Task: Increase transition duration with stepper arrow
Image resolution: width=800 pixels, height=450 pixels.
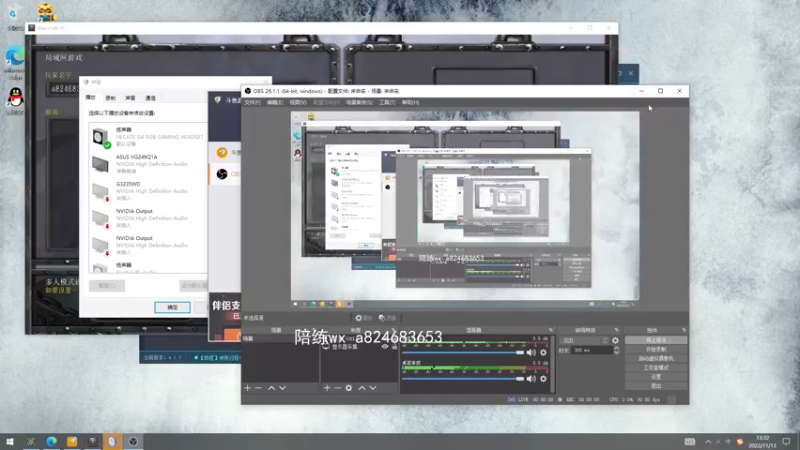Action: click(x=616, y=348)
